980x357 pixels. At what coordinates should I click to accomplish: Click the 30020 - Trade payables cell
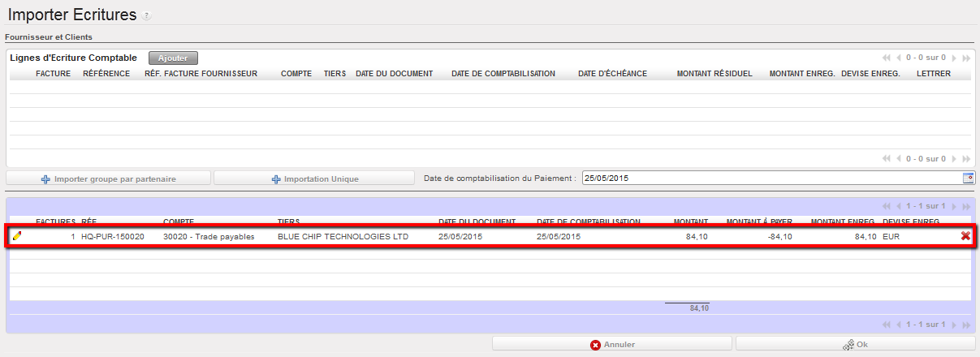[x=209, y=237]
